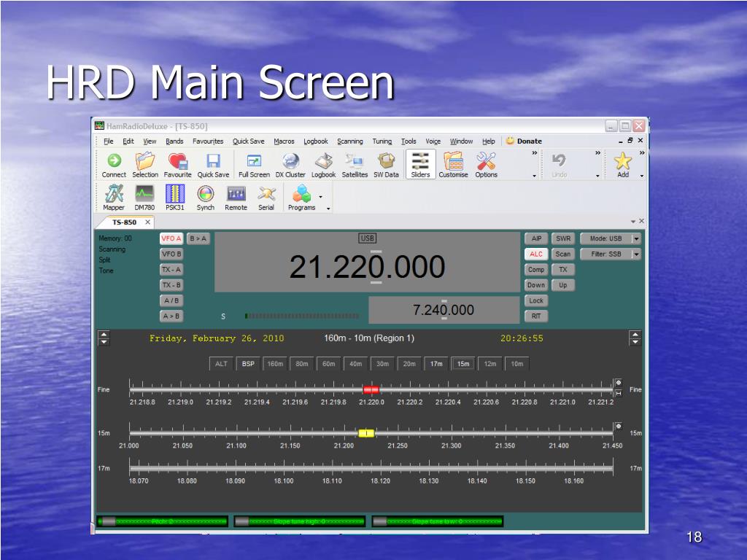The width and height of the screenshot is (747, 560).
Task: Expand the Programs dropdown arrow
Action: click(x=321, y=197)
